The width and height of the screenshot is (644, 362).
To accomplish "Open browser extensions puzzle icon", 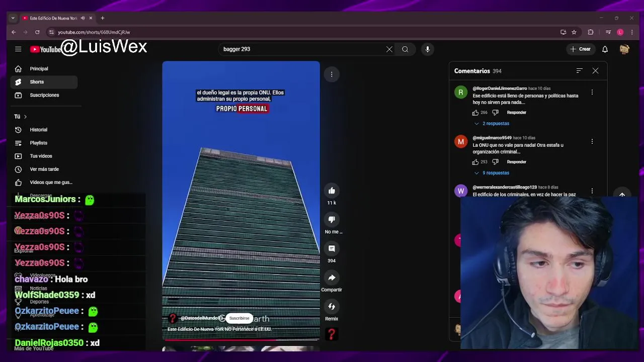I will pyautogui.click(x=591, y=32).
